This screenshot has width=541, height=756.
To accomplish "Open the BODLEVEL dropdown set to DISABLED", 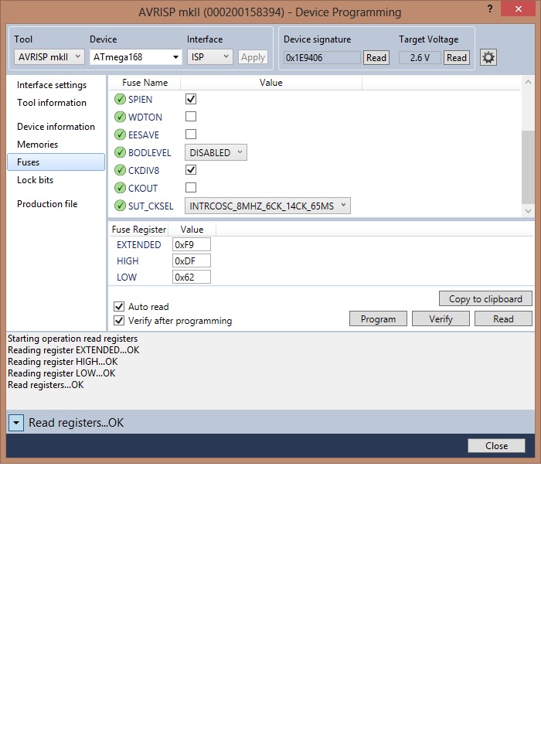I will click(x=216, y=152).
